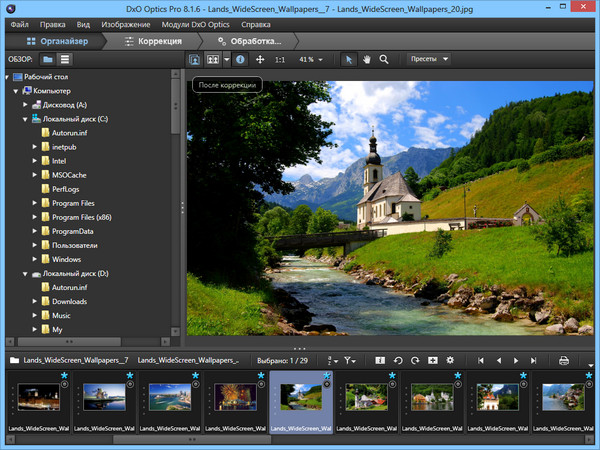Click the print icon in filmstrip toolbar
Image resolution: width=600 pixels, height=450 pixels.
[563, 360]
